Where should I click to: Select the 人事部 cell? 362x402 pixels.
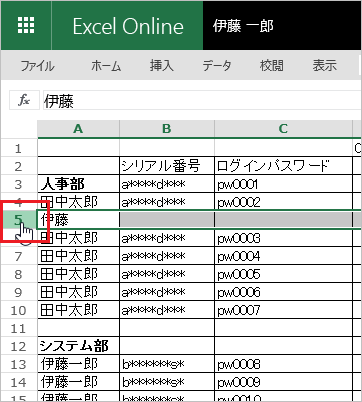click(78, 184)
